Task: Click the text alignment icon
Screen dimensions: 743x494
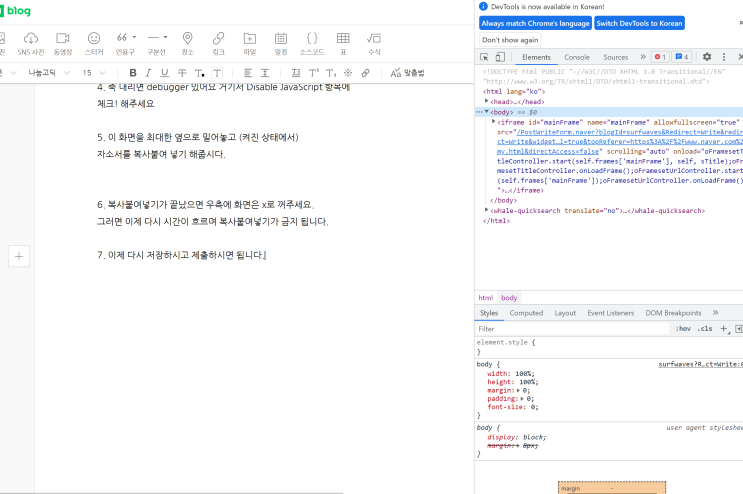Action: pyautogui.click(x=248, y=72)
